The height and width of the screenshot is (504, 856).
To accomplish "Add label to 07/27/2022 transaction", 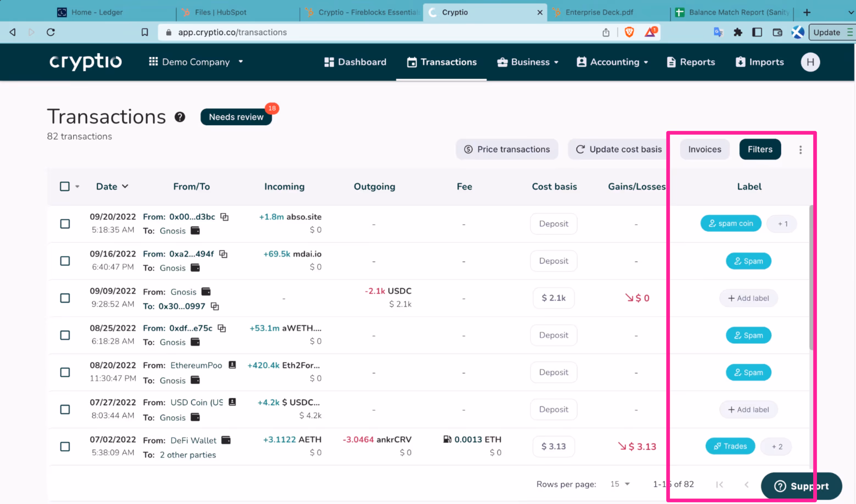I will [x=748, y=410].
